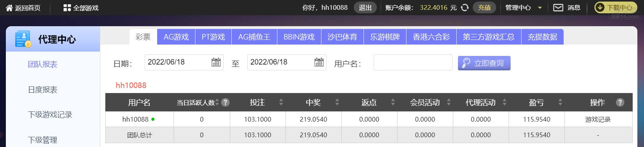Focus the 用户名 input field

[x=413, y=63]
